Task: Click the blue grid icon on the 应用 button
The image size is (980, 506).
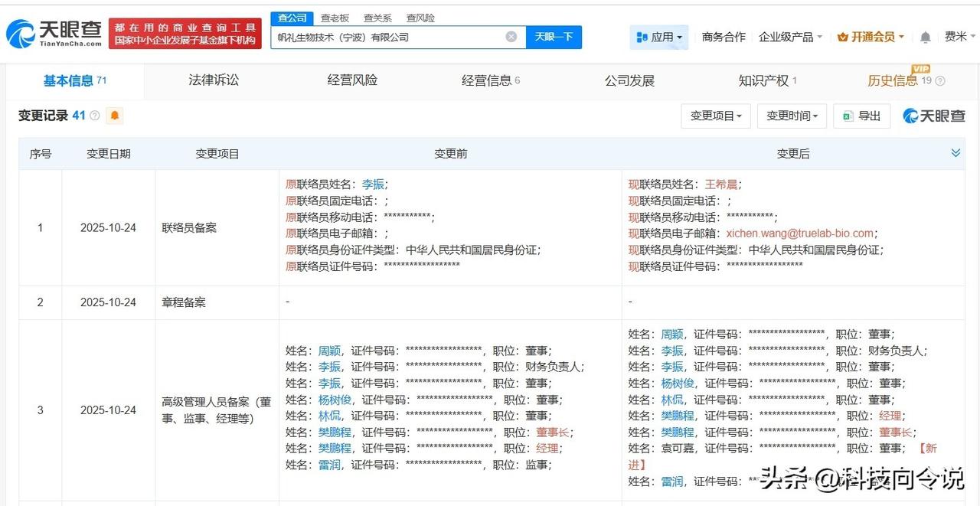Action: pyautogui.click(x=642, y=36)
